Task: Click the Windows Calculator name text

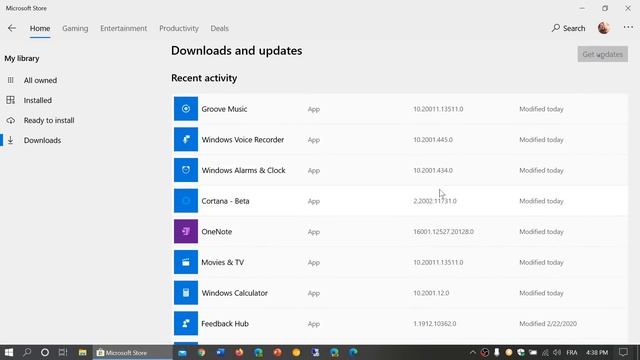Action: coord(235,293)
